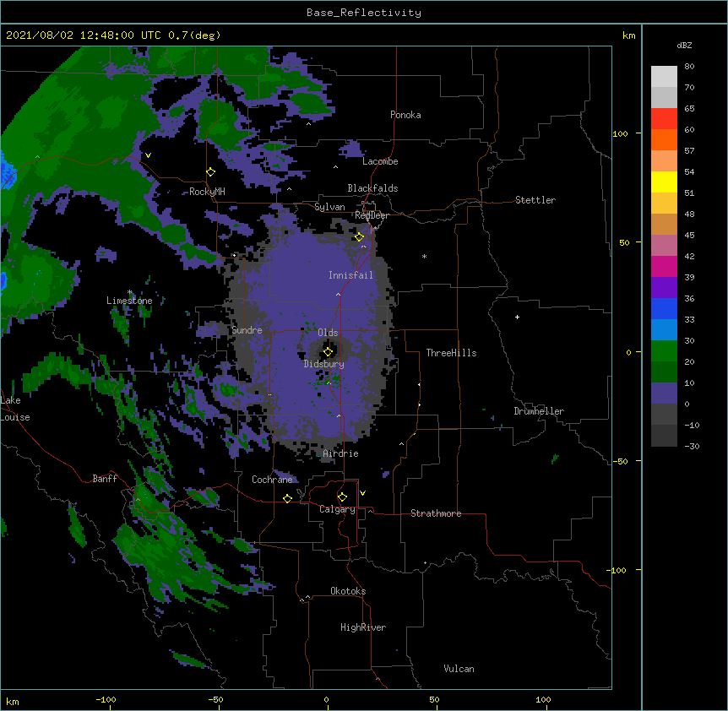Click the Cochrane town label
Viewport: 728px width, 711px height.
[x=272, y=480]
